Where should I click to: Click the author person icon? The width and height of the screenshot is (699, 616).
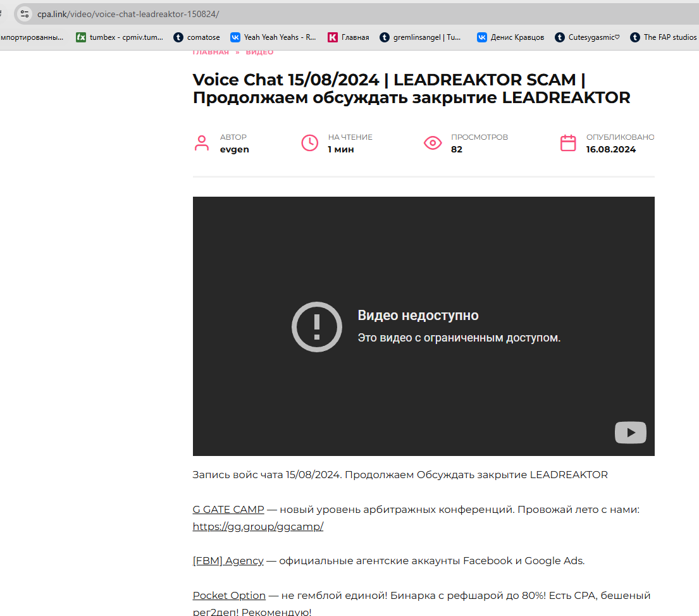(x=202, y=143)
